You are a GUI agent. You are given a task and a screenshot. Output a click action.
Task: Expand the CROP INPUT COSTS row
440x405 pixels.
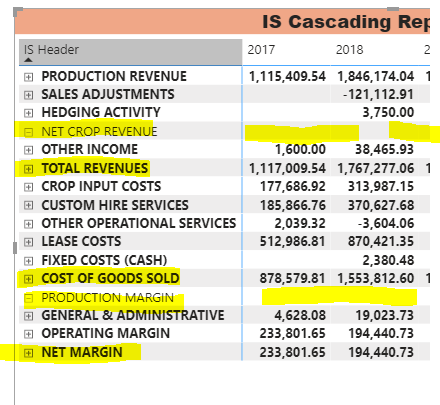click(x=28, y=187)
